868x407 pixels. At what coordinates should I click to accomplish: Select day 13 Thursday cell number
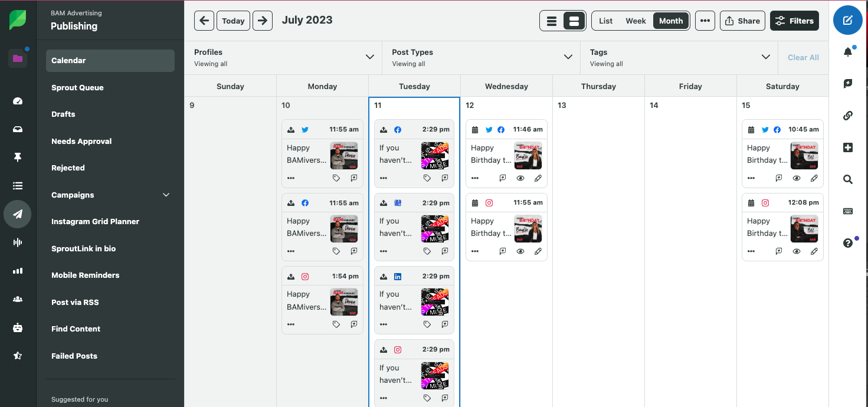pyautogui.click(x=562, y=105)
